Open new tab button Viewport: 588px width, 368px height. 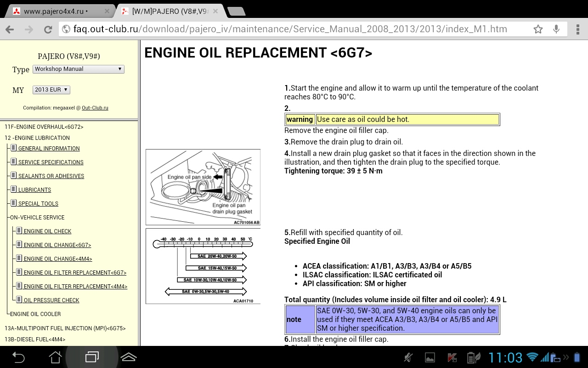coord(236,11)
